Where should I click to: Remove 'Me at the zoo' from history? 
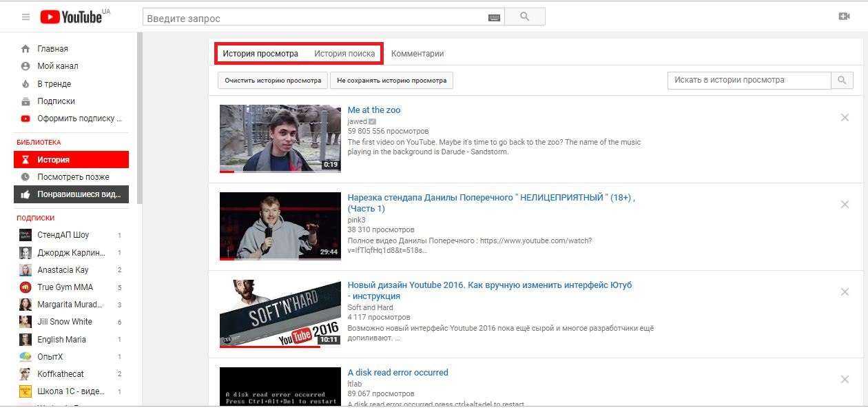[x=845, y=118]
